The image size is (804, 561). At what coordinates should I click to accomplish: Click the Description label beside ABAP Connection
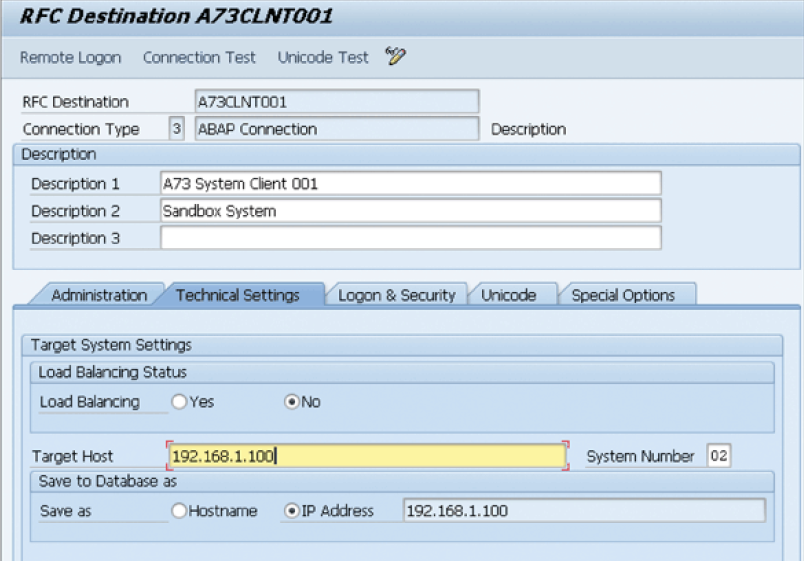(528, 129)
